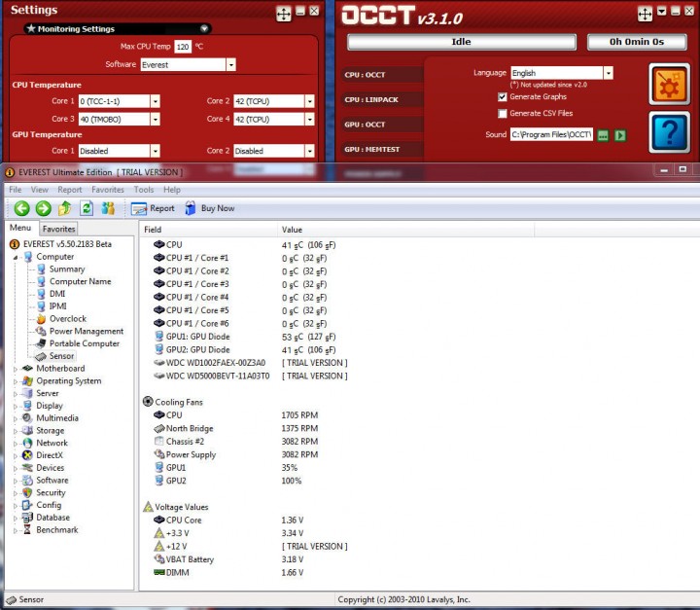700x610 pixels.
Task: Click the green Back arrow in EVEREST toolbar
Action: 21,208
